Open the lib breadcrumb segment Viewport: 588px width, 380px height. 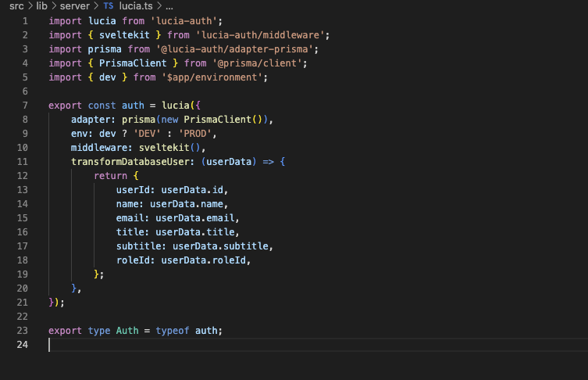[x=43, y=5]
